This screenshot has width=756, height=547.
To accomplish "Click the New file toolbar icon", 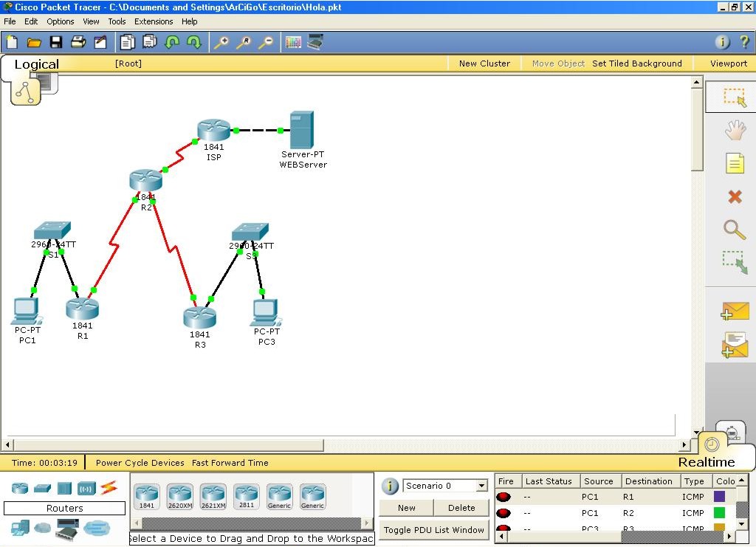I will coord(12,42).
